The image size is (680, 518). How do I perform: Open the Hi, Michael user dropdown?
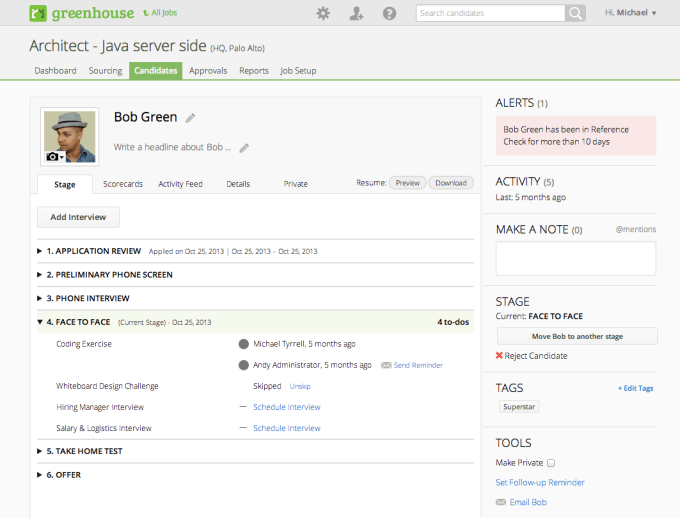[631, 13]
